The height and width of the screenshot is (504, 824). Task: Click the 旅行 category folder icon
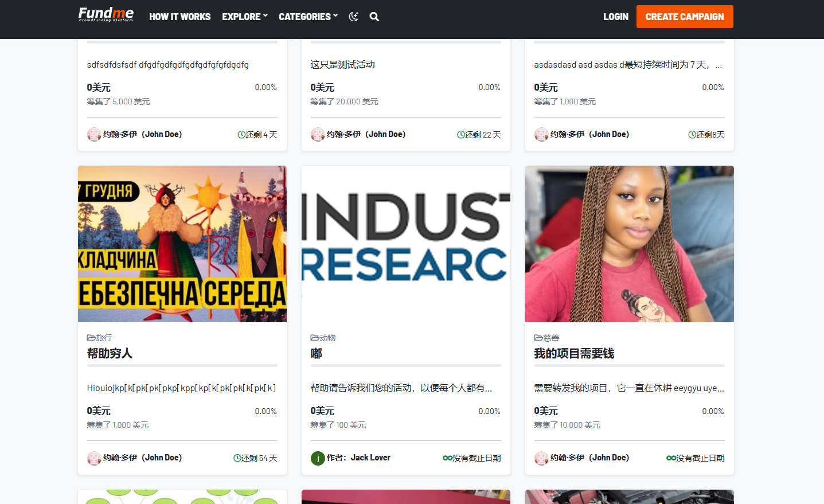pyautogui.click(x=91, y=338)
